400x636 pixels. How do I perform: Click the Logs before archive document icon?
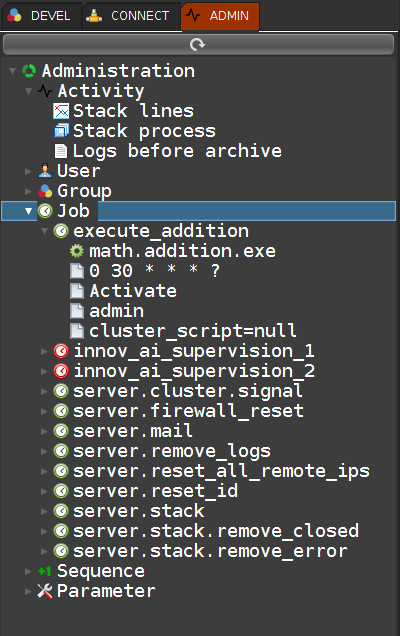tap(61, 151)
